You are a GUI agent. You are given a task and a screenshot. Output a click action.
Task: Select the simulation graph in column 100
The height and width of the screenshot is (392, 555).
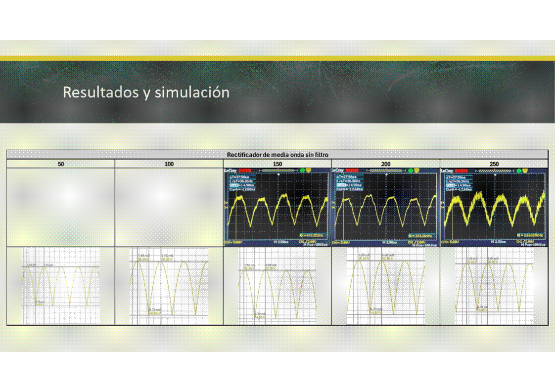169,286
